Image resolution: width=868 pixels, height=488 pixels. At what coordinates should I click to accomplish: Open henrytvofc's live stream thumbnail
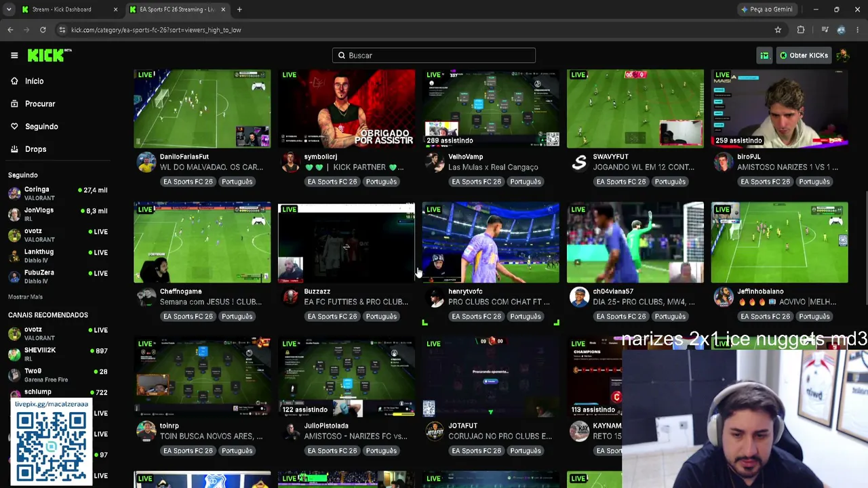491,243
